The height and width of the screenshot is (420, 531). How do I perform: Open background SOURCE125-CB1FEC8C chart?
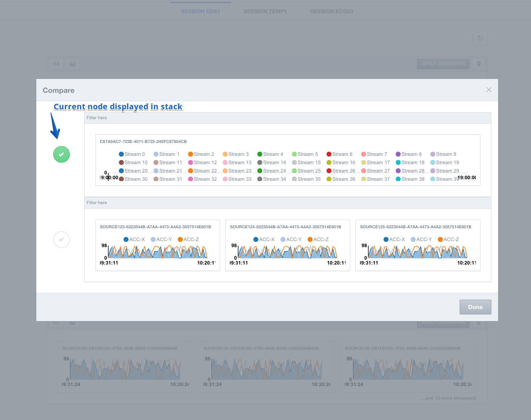(408, 367)
